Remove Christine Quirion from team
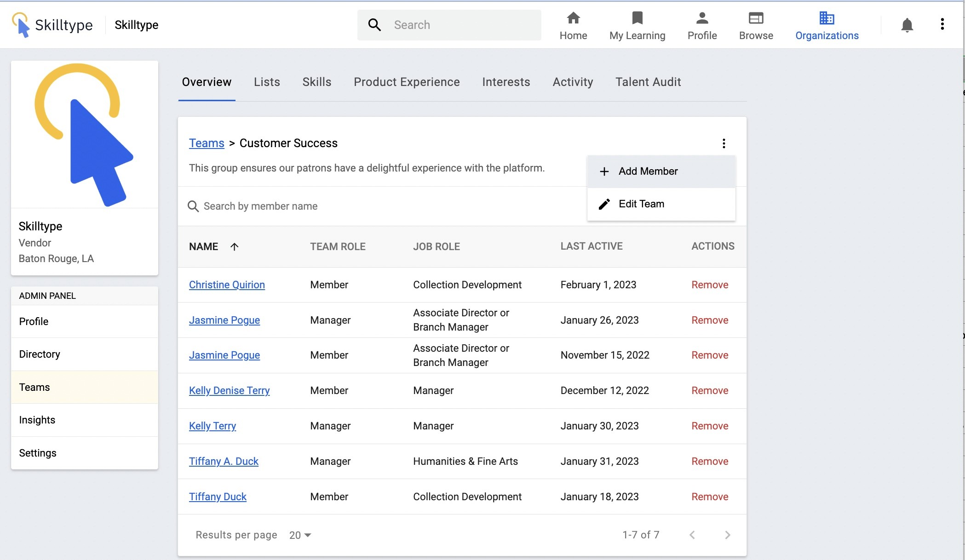The image size is (965, 560). coord(709,285)
